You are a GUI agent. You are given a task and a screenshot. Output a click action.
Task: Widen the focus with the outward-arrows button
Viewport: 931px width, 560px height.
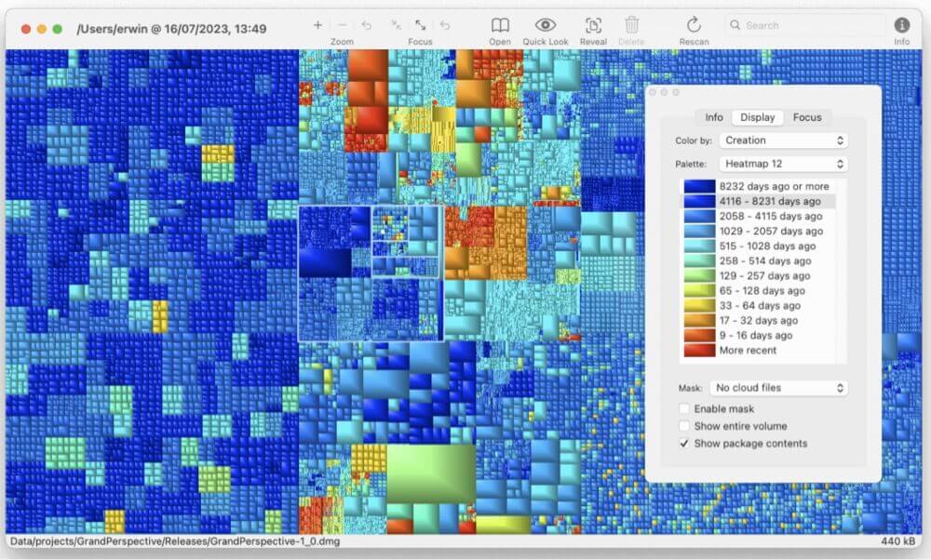(x=421, y=25)
